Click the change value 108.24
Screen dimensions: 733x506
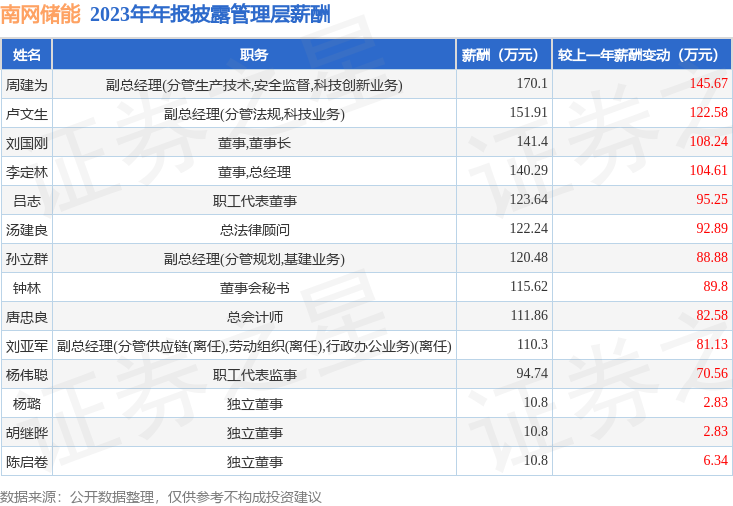[709, 141]
